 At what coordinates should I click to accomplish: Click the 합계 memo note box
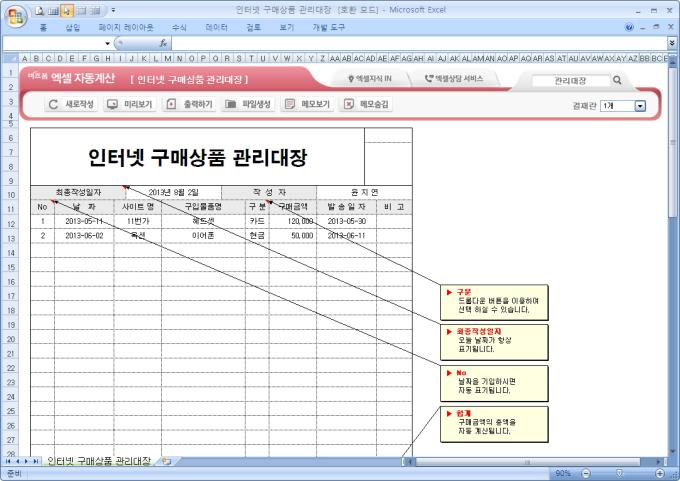click(x=494, y=424)
